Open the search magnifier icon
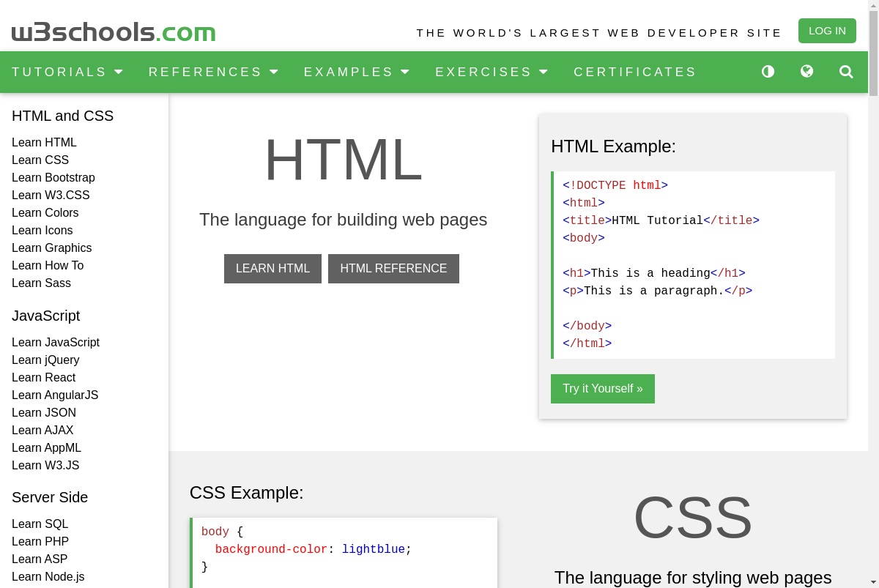 click(x=846, y=72)
